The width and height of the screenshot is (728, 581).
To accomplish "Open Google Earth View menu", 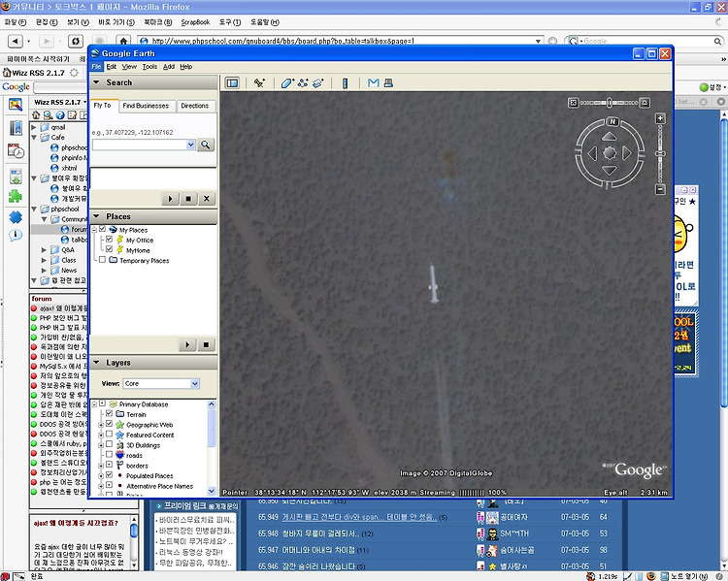I will click(129, 67).
